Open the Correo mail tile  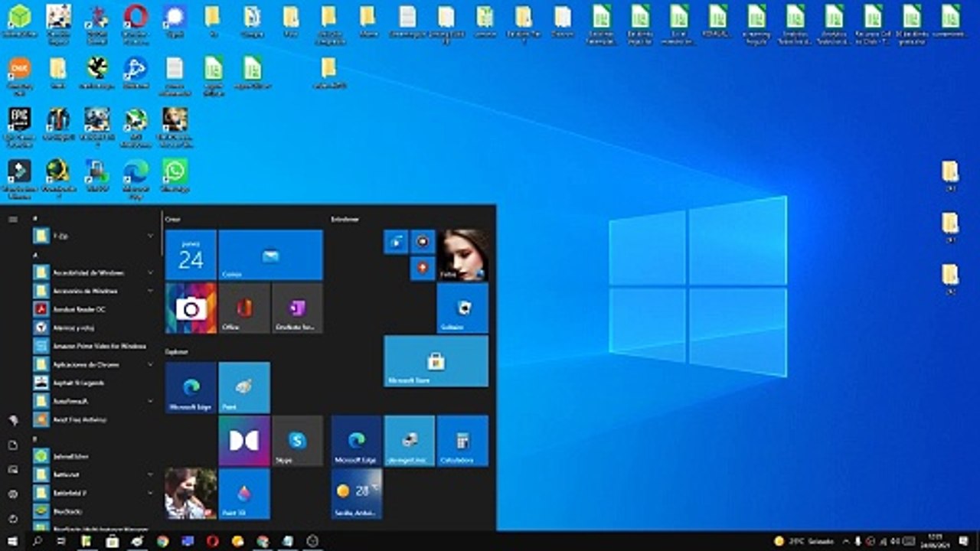(270, 255)
